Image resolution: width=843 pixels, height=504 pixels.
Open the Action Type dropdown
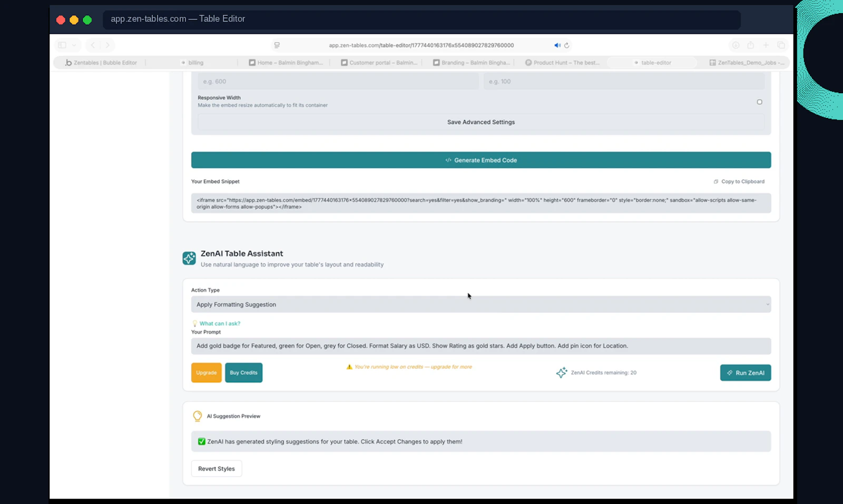481,304
